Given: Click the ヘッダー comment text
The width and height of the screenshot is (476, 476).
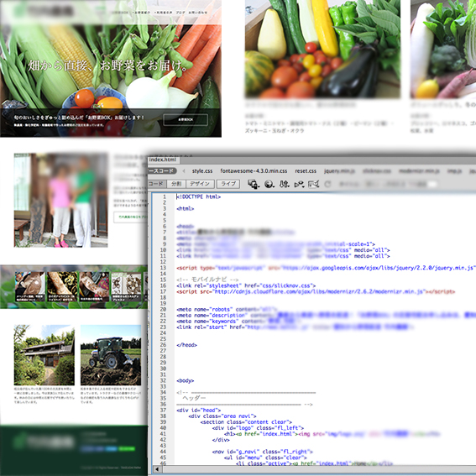Looking at the screenshot, I should point(194,398).
